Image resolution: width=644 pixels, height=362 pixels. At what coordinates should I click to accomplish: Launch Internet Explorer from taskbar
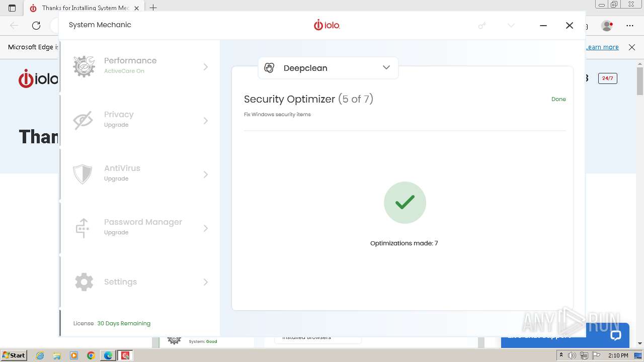click(x=40, y=355)
